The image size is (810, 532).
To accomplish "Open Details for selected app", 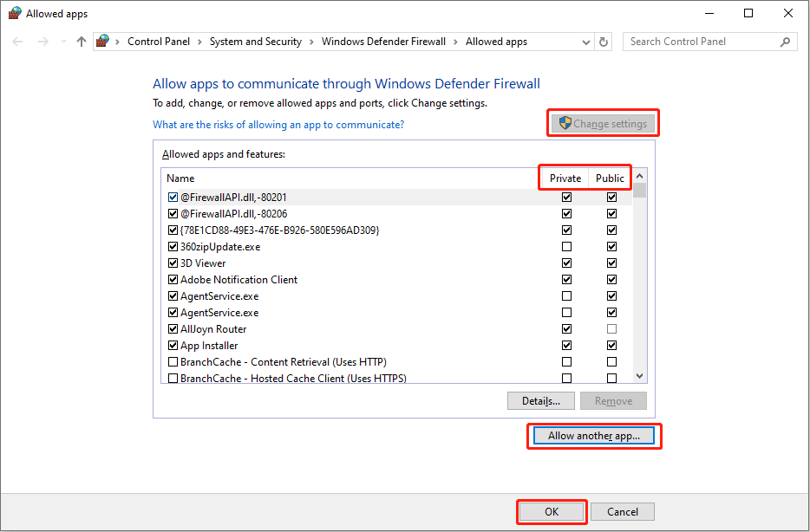I will coord(541,401).
